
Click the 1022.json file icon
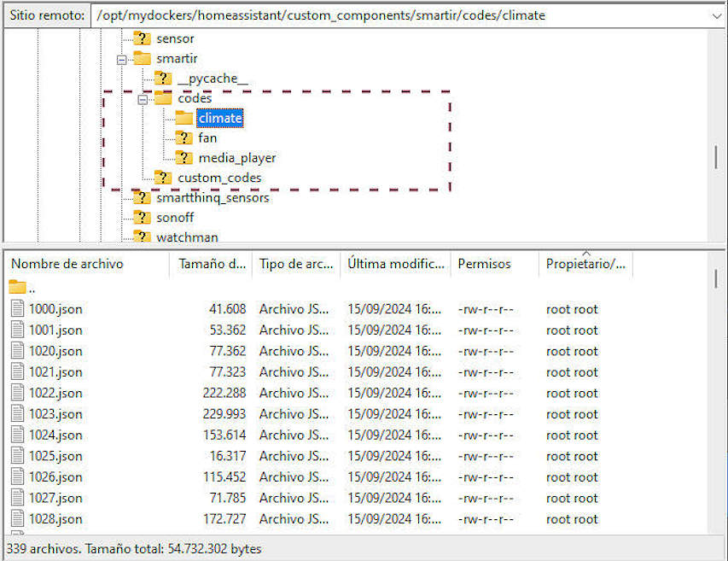pos(18,393)
